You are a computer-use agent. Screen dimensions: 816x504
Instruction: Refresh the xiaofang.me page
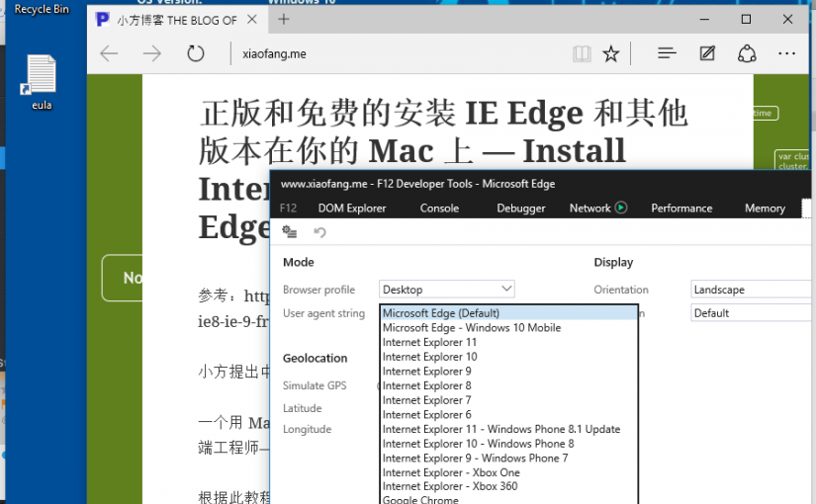tap(196, 53)
